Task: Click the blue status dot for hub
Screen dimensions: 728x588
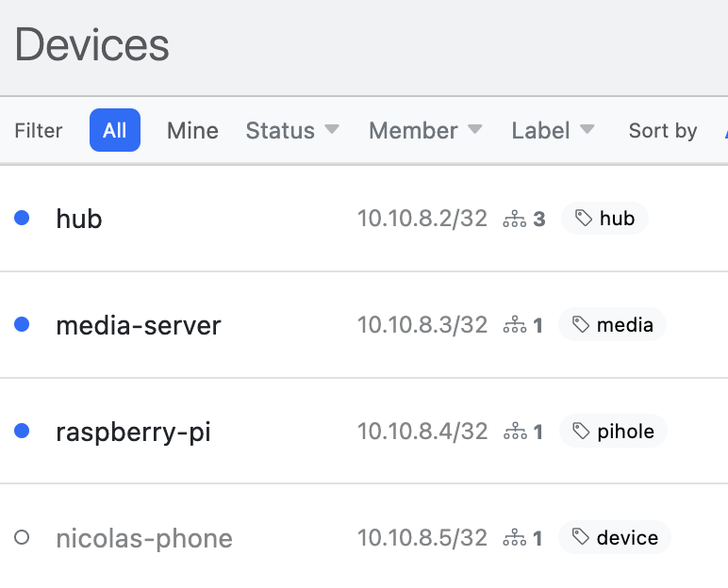Action: coord(22,217)
